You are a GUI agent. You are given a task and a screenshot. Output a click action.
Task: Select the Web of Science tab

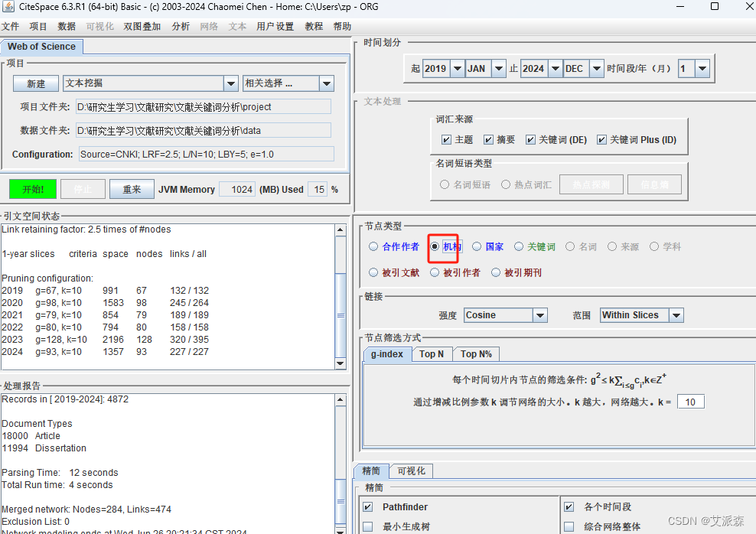coord(41,47)
